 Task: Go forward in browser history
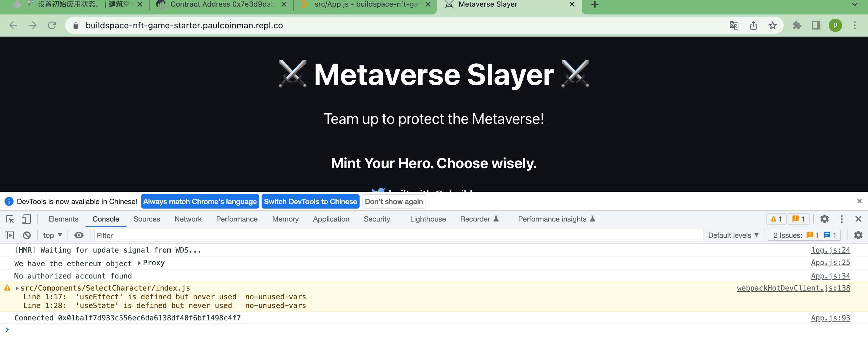coord(33,25)
